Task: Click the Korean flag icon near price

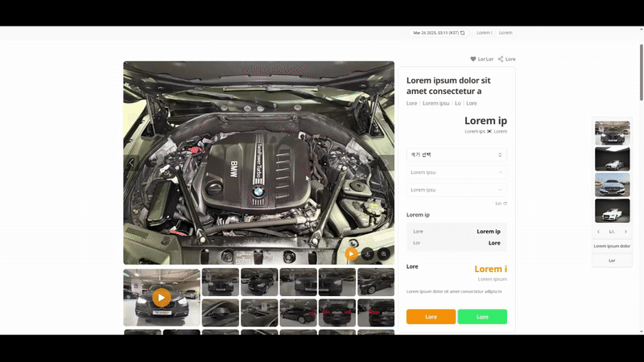Action: click(x=489, y=131)
